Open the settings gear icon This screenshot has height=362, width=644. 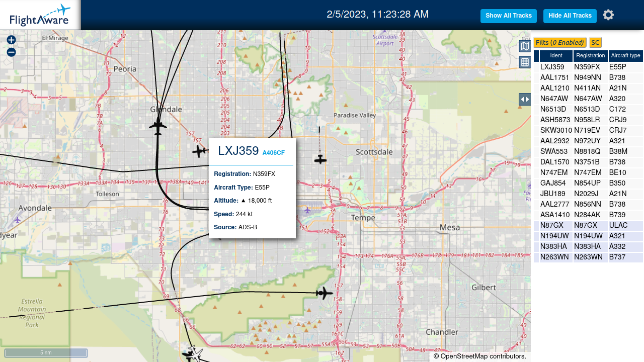608,15
